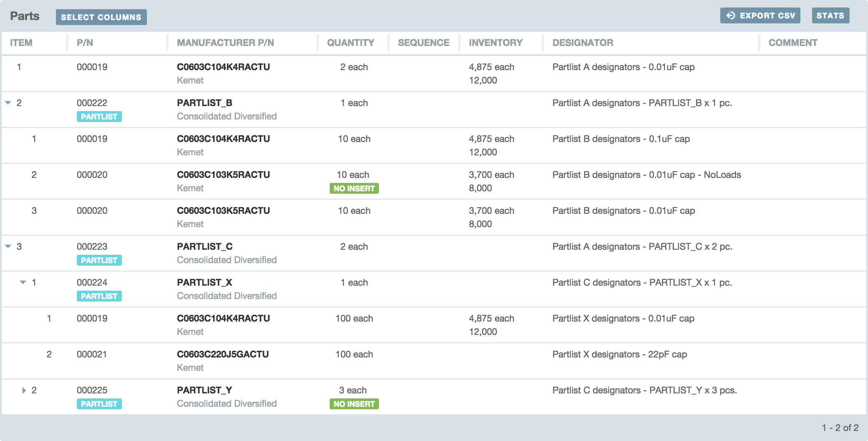Screen dimensions: 868x441
Task: Click the PARTLIST badge on part 000222
Action: click(99, 117)
